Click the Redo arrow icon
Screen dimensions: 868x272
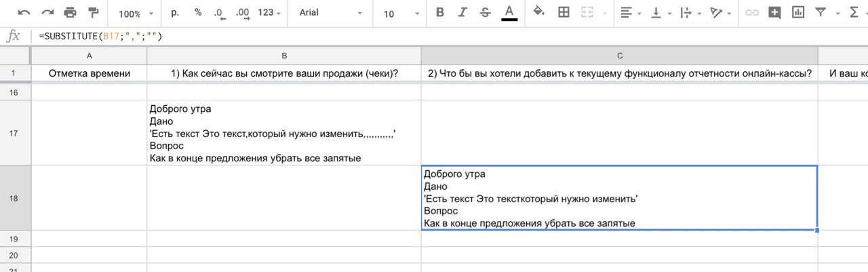tap(47, 12)
